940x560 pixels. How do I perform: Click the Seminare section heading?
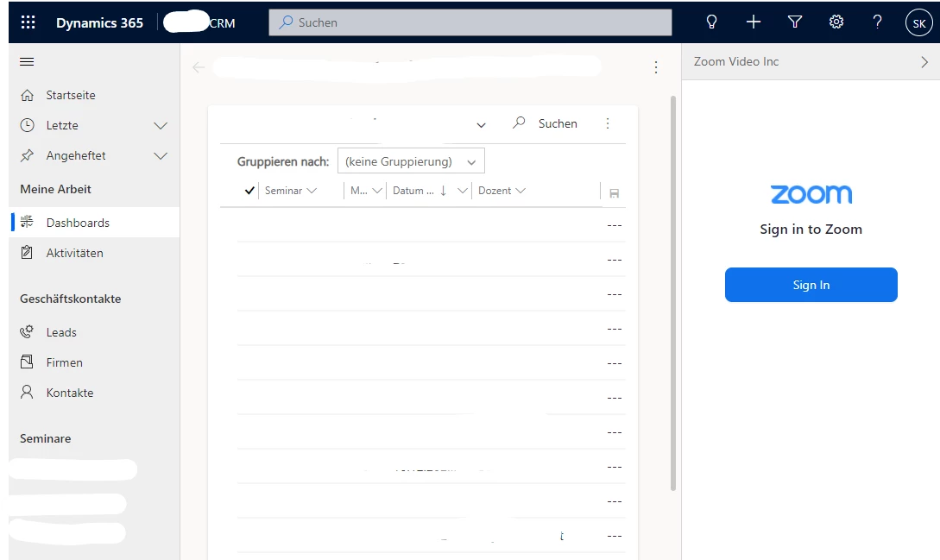[x=46, y=438]
